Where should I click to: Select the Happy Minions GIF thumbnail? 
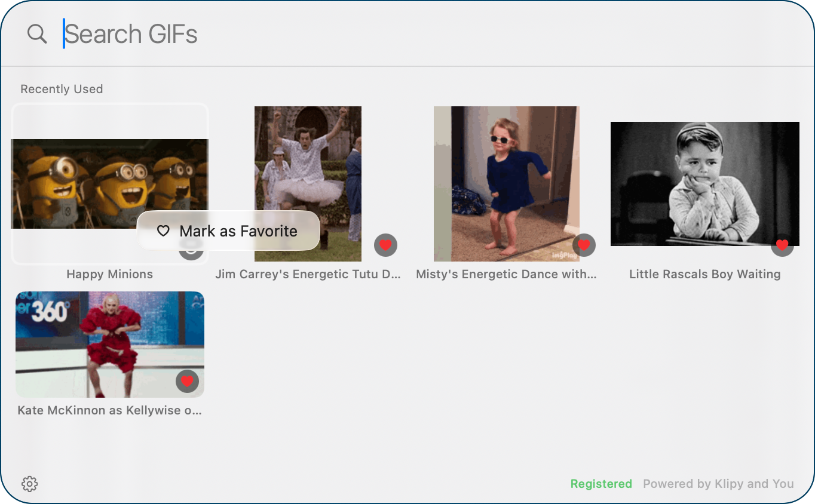click(109, 184)
